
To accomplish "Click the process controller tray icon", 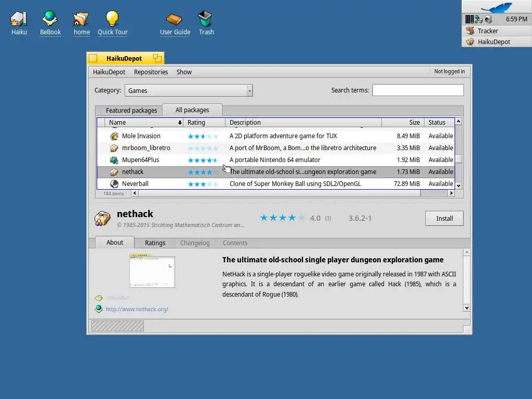I will [x=469, y=19].
